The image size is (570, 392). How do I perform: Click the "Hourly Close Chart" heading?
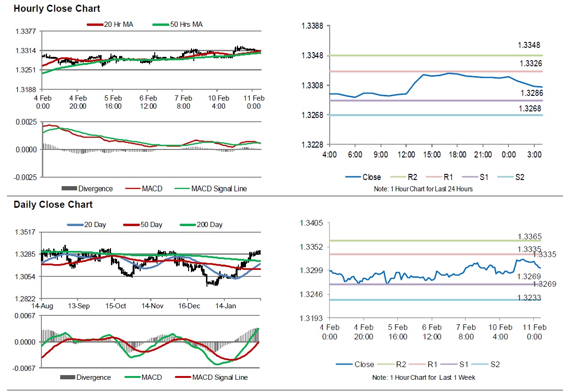(56, 8)
